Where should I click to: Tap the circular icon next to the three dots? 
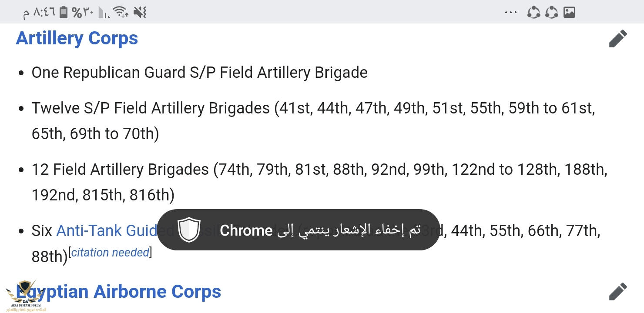coord(533,12)
